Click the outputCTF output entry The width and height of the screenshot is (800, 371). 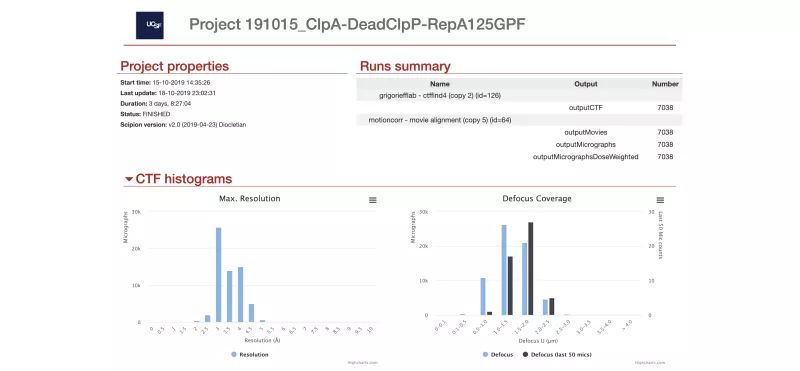586,108
